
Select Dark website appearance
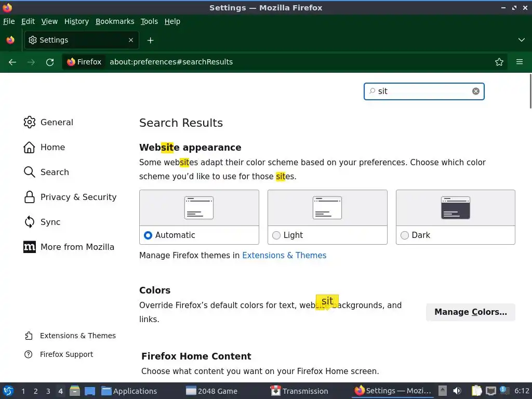[404, 235]
